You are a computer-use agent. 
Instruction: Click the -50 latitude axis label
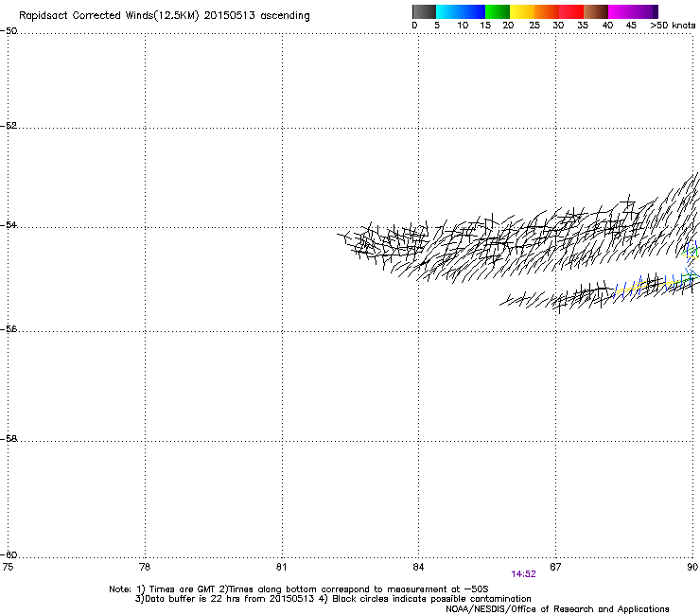click(9, 31)
